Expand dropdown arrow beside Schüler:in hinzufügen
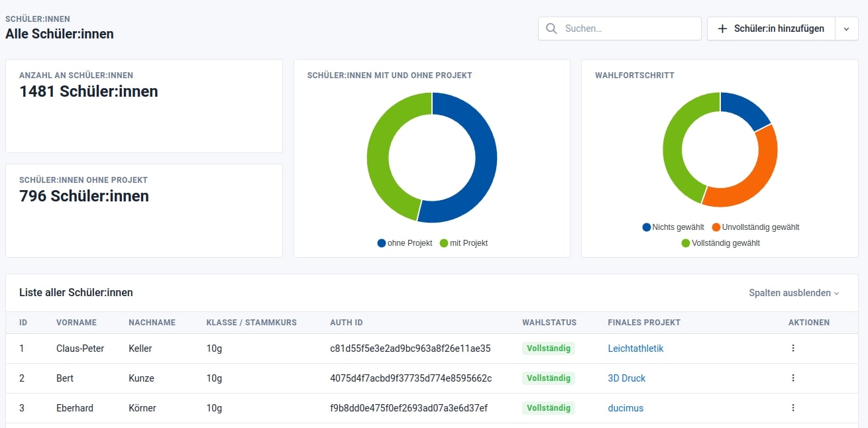 coord(846,29)
